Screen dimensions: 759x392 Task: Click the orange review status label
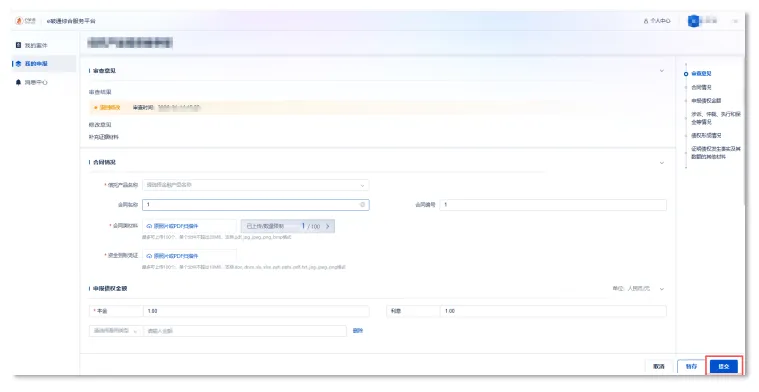pos(107,107)
